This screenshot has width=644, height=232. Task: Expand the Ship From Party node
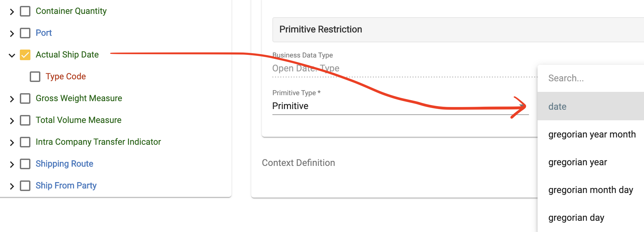(12, 186)
